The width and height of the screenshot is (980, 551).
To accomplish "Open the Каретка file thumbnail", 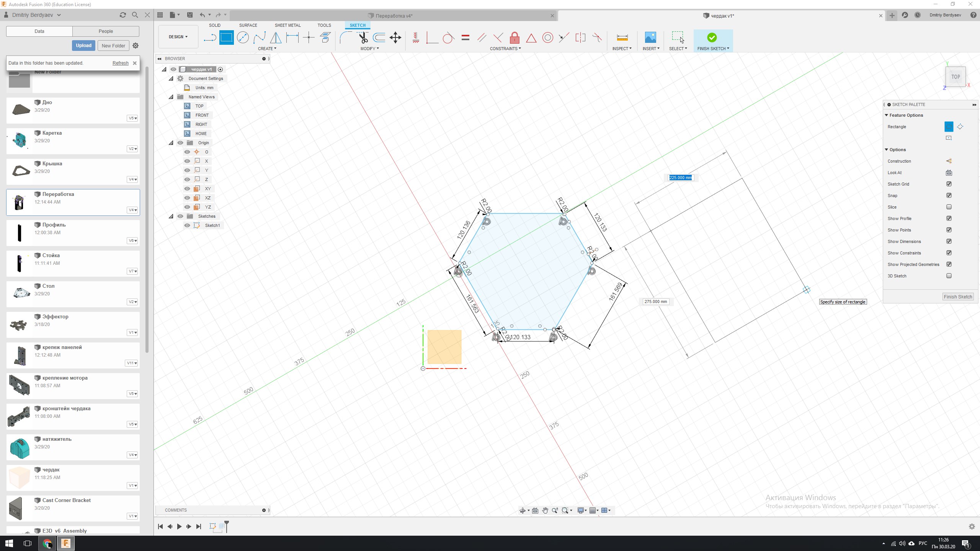I will [20, 141].
